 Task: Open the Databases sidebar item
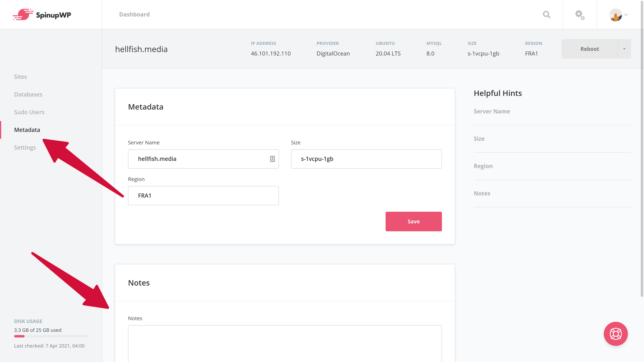[28, 95]
